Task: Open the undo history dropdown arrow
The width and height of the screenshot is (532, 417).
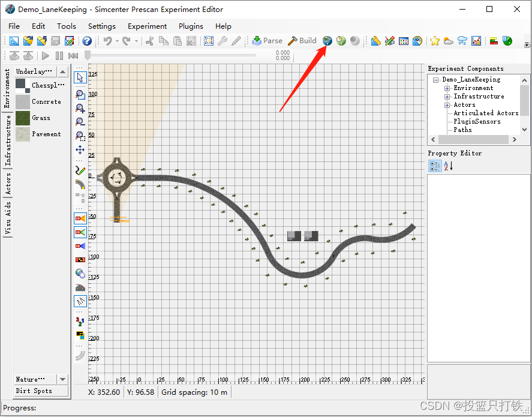Action: pyautogui.click(x=117, y=41)
